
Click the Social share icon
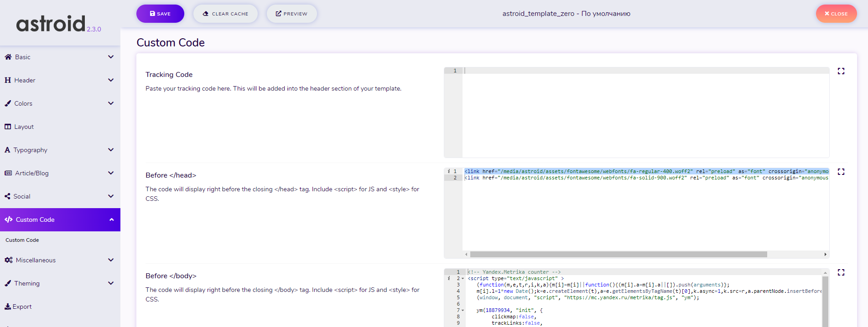(x=7, y=196)
